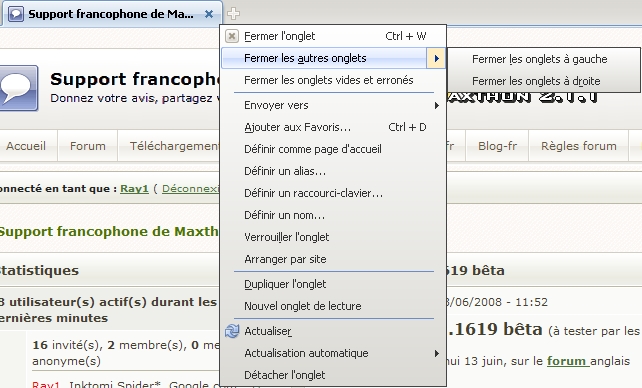Open the Blog-fr navigation tab
The width and height of the screenshot is (642, 388).
tap(497, 146)
